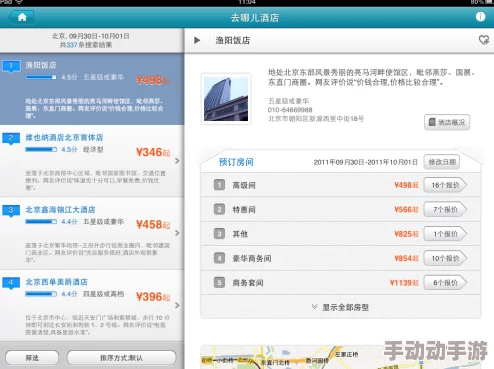Click the ¥825起 price of 其他
This screenshot has height=369, width=494.
[406, 234]
